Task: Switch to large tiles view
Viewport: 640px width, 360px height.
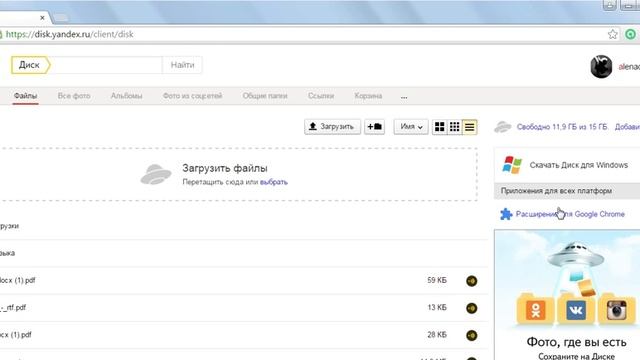Action: (440, 127)
